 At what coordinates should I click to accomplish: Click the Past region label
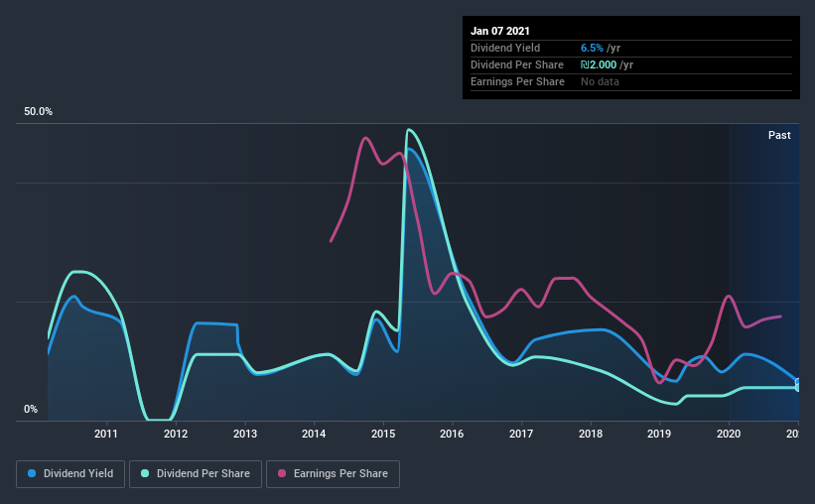pos(779,135)
